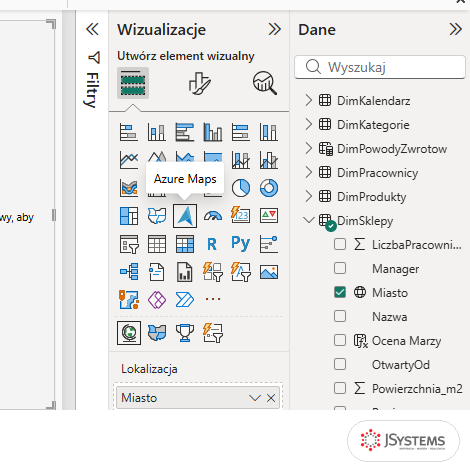Image resolution: width=470 pixels, height=472 pixels.
Task: Open more visuals ellipsis menu
Action: click(x=213, y=299)
